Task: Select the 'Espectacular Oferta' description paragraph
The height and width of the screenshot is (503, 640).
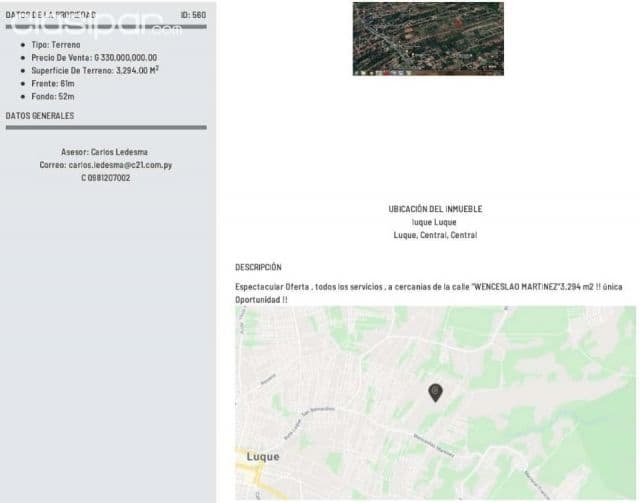Action: pyautogui.click(x=429, y=293)
